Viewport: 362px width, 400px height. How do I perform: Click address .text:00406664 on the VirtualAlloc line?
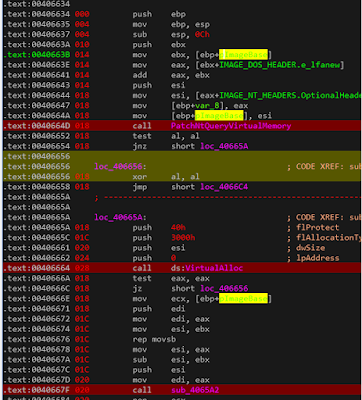point(37,268)
